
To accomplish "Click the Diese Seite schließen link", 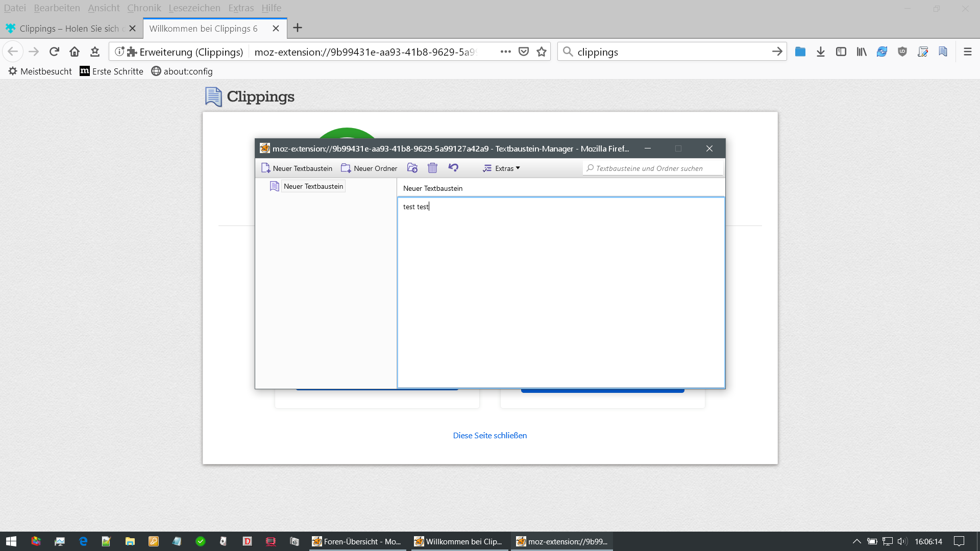I will (489, 435).
